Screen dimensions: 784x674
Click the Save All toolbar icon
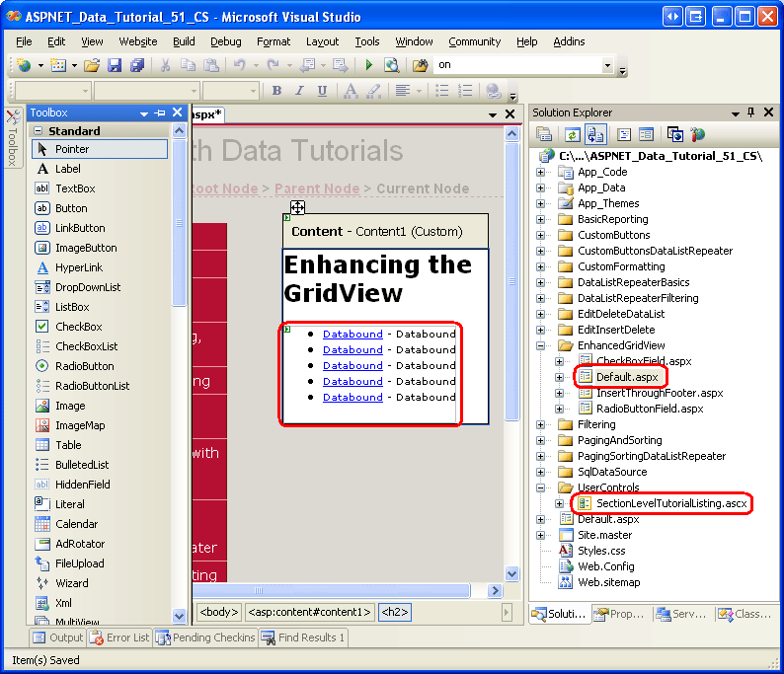pyautogui.click(x=136, y=65)
